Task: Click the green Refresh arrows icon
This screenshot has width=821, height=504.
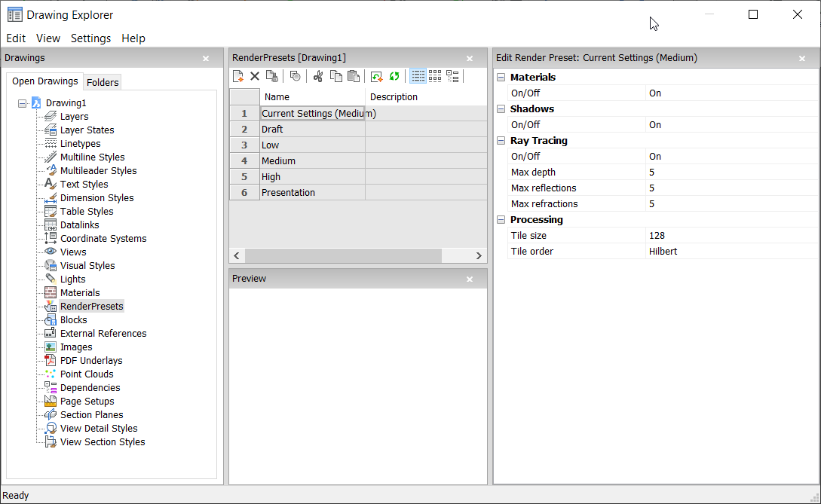Action: pyautogui.click(x=394, y=76)
